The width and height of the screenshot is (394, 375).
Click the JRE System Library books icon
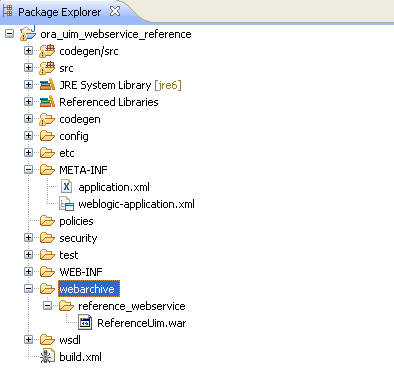[x=47, y=85]
